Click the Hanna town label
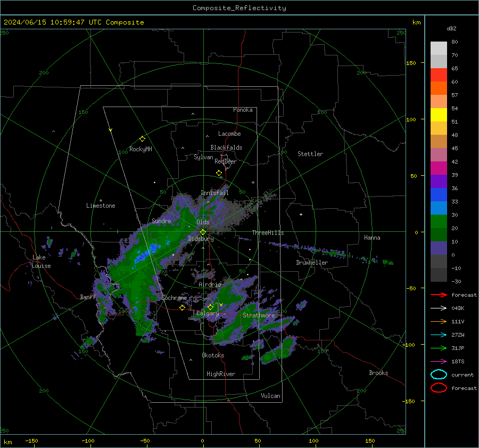Image resolution: width=479 pixels, height=448 pixels. point(372,238)
